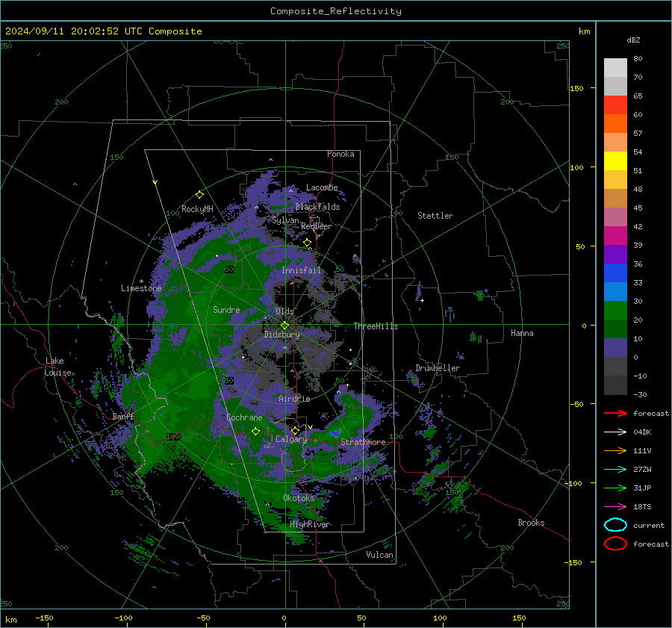The image size is (672, 628).
Task: Select the purple 36-39 dBZ swatch
Action: tap(615, 254)
